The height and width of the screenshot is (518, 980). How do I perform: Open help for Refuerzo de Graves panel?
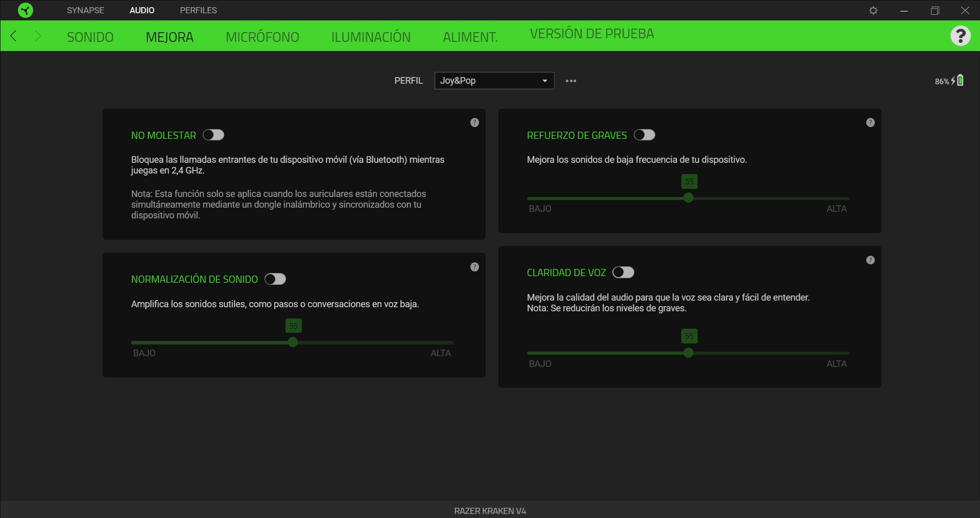870,122
